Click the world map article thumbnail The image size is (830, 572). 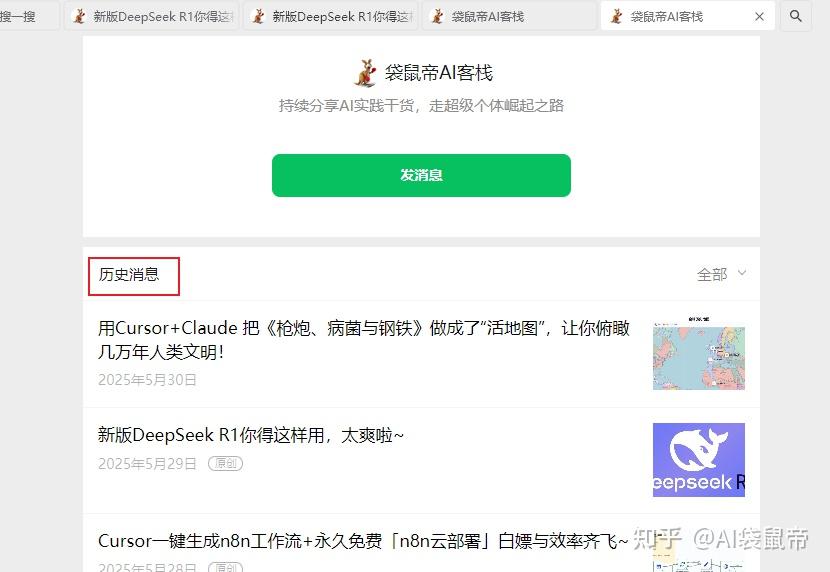(x=699, y=353)
